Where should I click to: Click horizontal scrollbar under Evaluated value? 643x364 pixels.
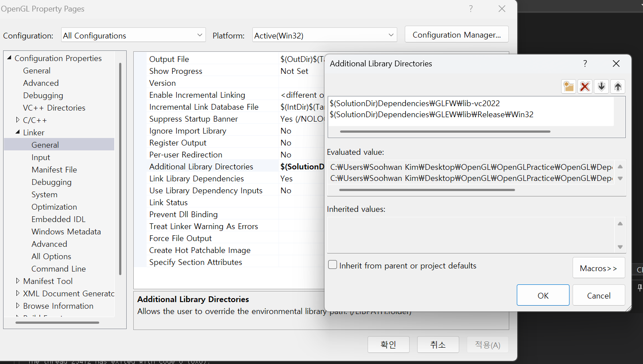(x=427, y=190)
